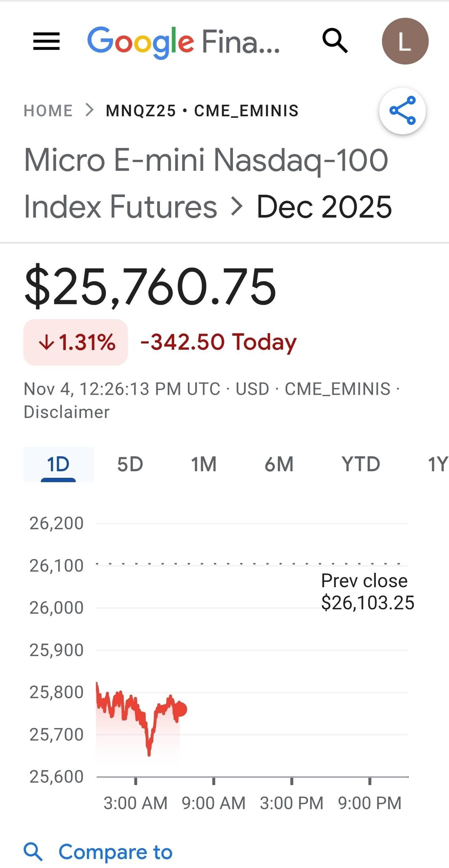
Task: Open the account avatar L
Action: [405, 41]
